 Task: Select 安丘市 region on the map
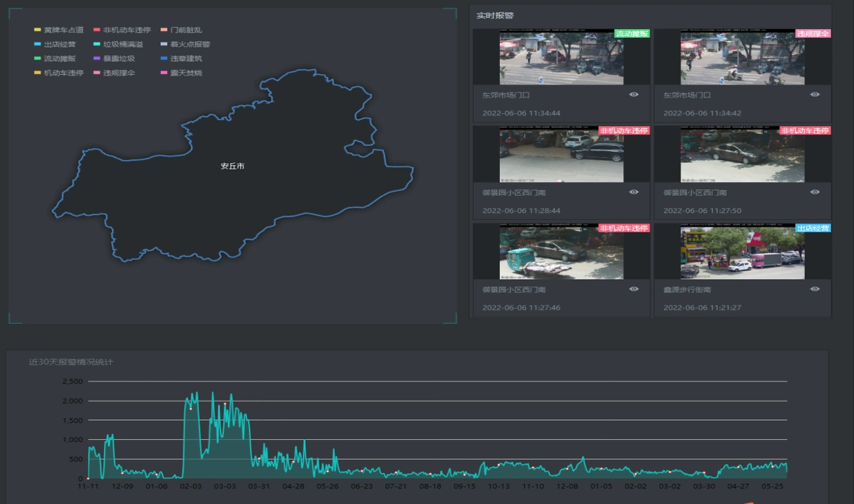pos(232,166)
